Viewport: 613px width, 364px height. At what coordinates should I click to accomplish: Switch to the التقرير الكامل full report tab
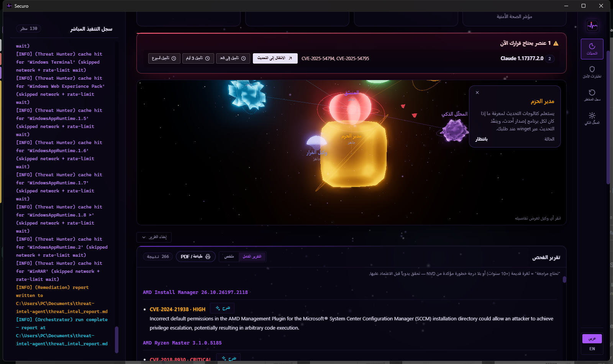click(252, 257)
